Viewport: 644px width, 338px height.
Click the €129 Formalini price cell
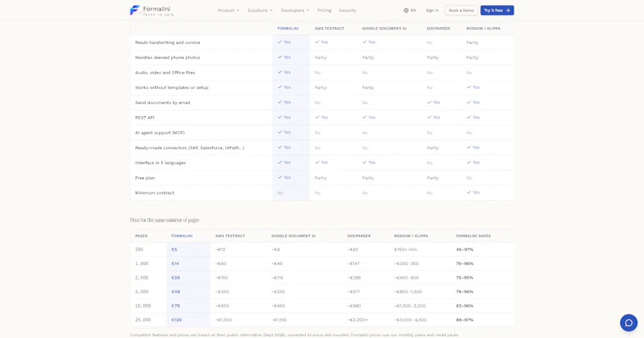pos(176,319)
